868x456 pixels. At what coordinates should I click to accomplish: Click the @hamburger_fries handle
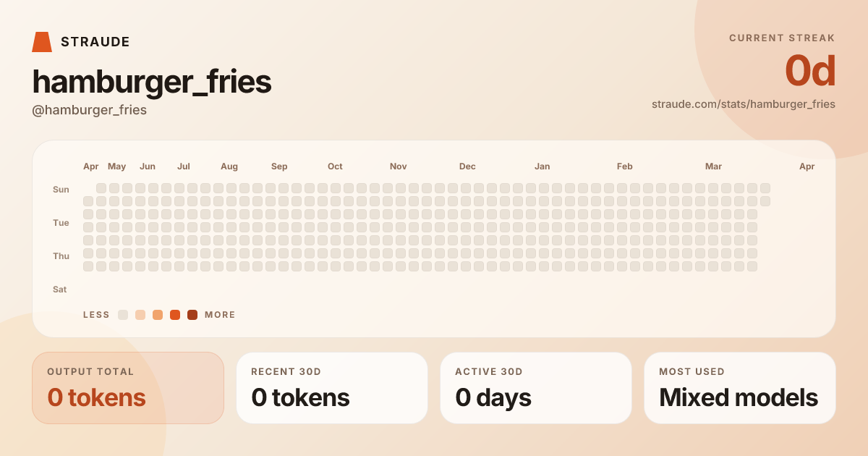pyautogui.click(x=90, y=110)
